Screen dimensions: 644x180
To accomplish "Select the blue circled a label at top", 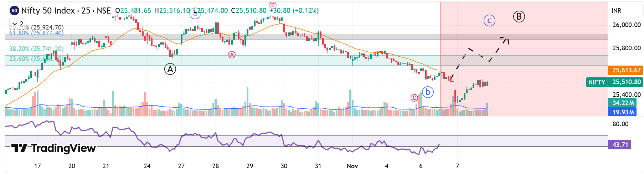I will click(x=195, y=14).
